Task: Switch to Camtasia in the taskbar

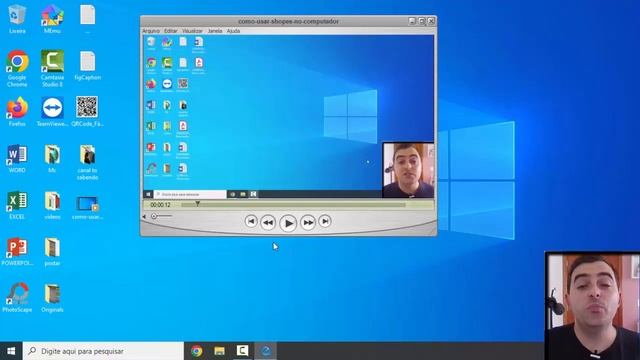Action: click(242, 351)
